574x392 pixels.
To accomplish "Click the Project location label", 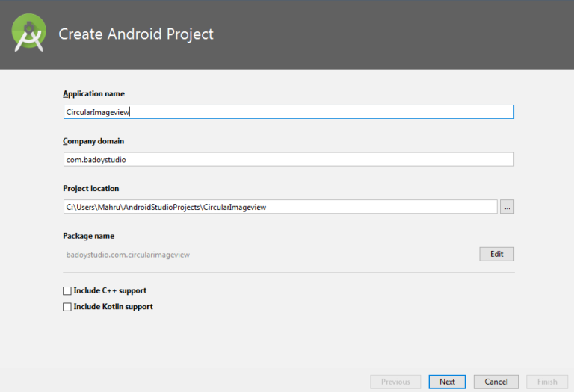I will (x=90, y=189).
